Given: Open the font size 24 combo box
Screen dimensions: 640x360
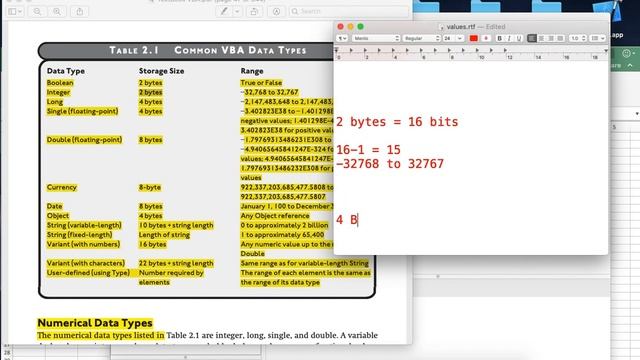Looking at the screenshot, I should (x=453, y=38).
